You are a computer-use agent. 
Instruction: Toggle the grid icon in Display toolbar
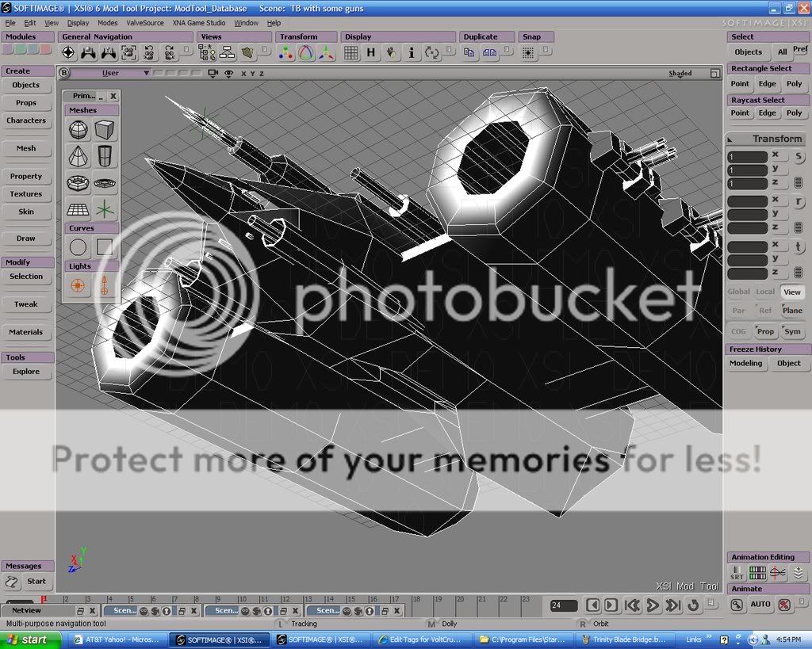[x=350, y=53]
